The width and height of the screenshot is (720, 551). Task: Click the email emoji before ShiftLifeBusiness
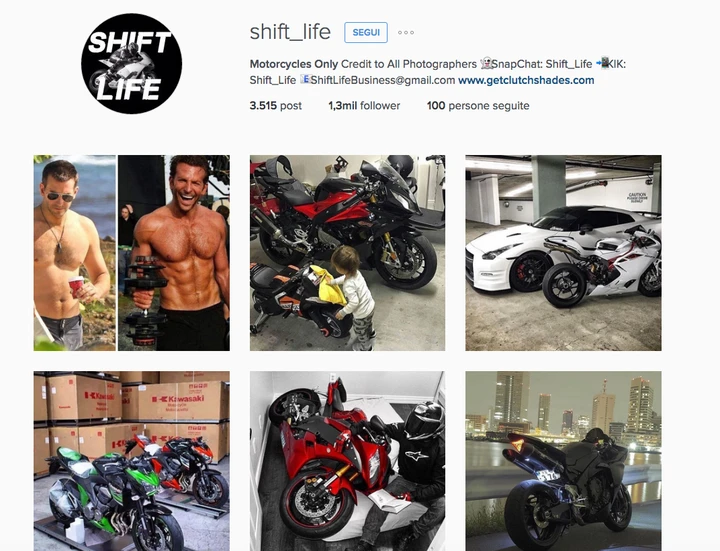point(305,79)
